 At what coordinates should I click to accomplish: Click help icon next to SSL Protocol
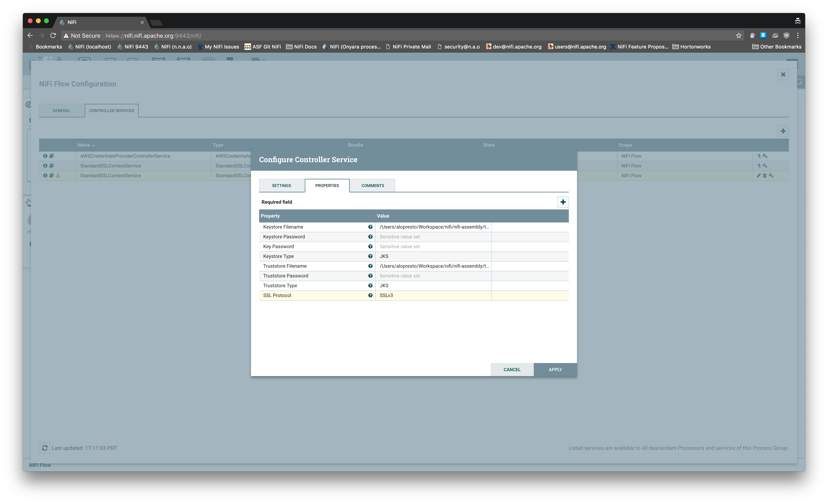[x=370, y=295]
